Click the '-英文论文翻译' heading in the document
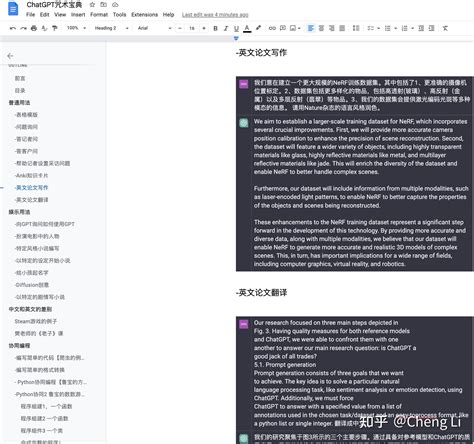Screen dimensions: 474x444 (x=261, y=293)
